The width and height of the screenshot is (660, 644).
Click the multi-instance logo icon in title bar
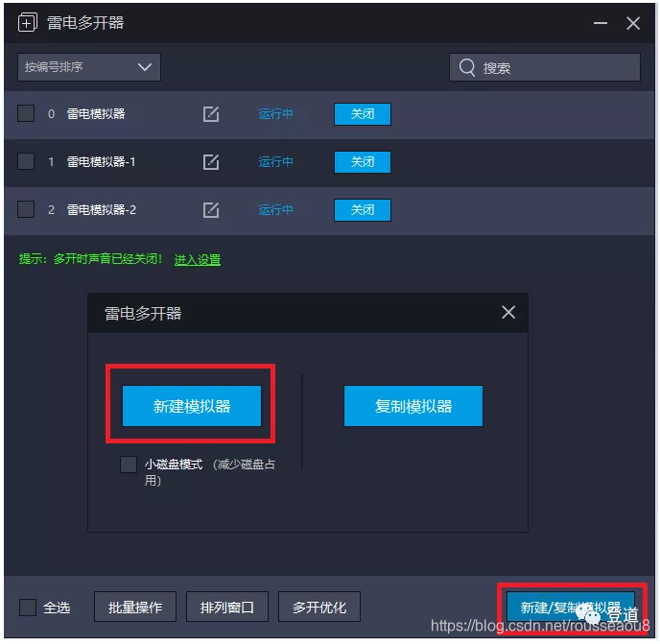click(x=28, y=22)
